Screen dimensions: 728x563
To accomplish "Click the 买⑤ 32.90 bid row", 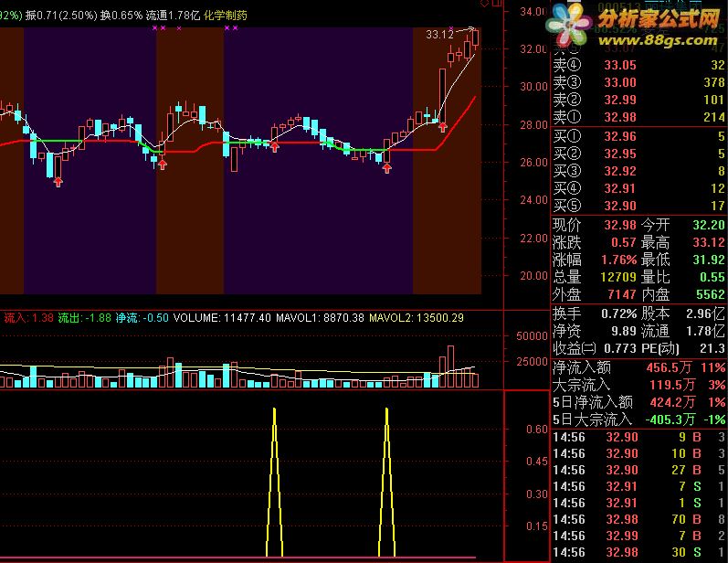I will point(638,206).
